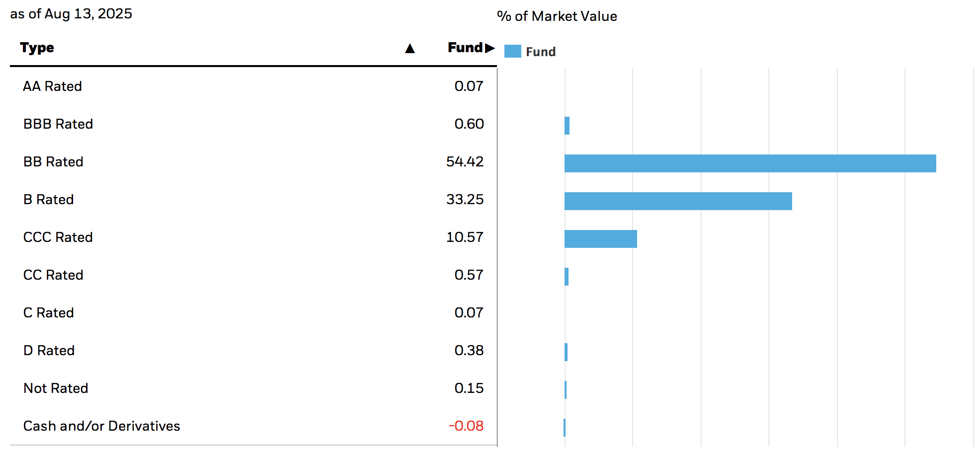Screen dimensions: 980x455
Task: Click the CCC Rated chart bar
Action: (600, 239)
